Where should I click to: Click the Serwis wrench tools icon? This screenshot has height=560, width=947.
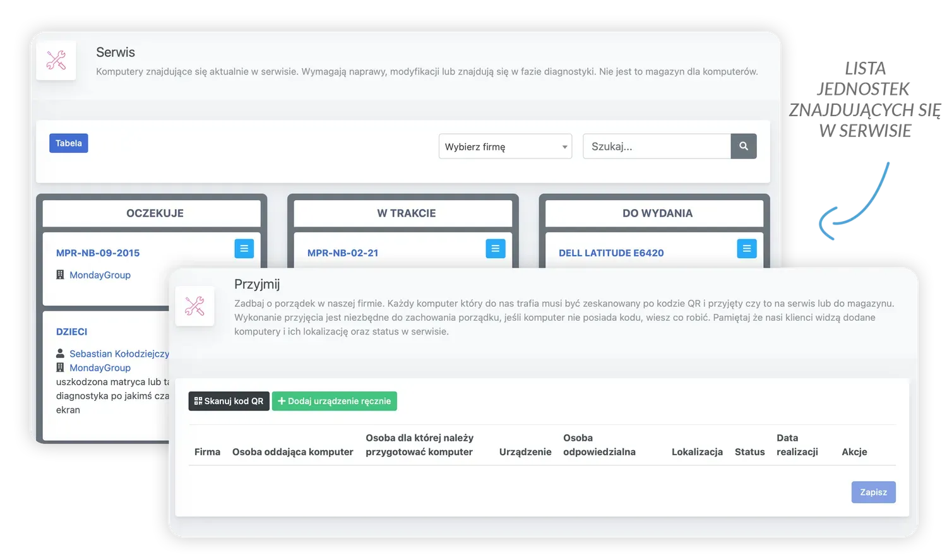[56, 61]
